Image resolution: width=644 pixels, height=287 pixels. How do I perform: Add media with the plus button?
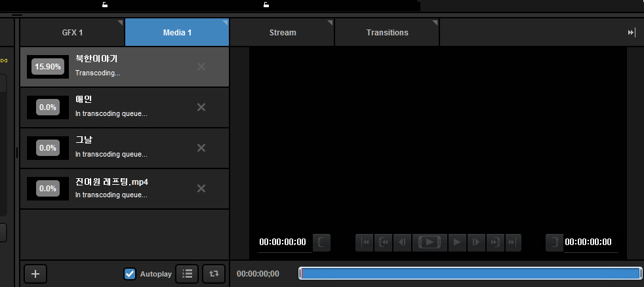pos(35,274)
